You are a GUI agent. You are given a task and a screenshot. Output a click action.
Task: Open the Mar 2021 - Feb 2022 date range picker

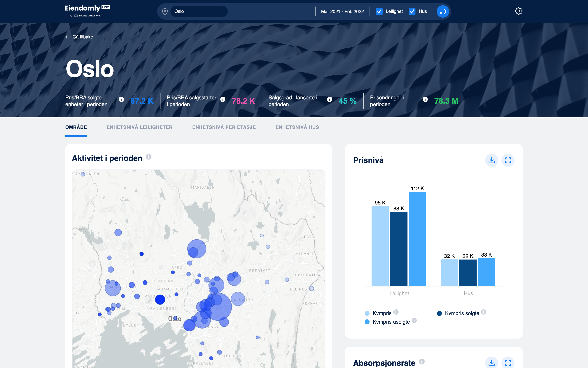tap(342, 11)
